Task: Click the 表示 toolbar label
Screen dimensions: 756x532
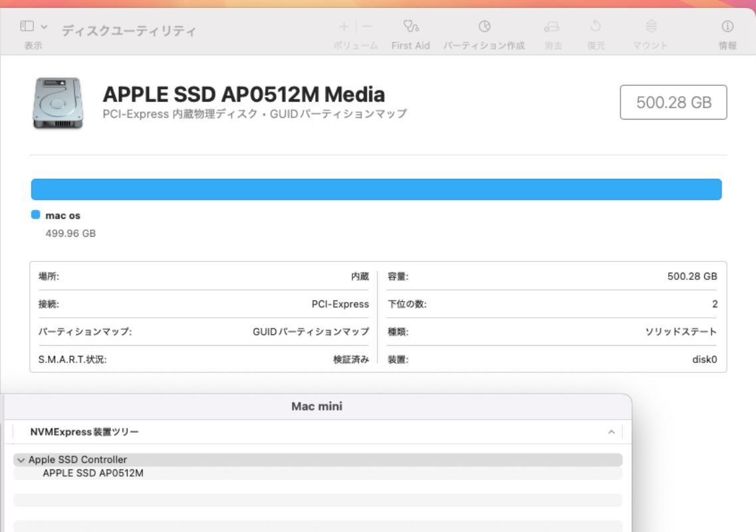Action: tap(33, 45)
